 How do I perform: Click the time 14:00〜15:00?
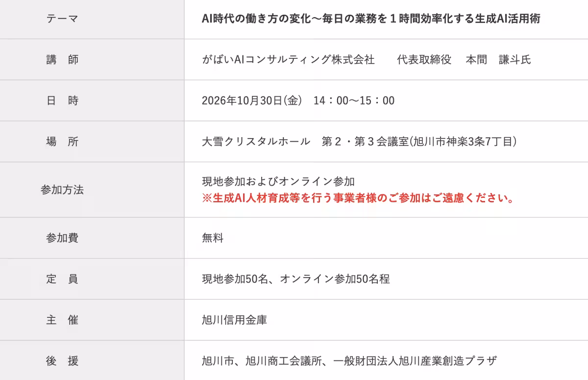click(x=354, y=101)
